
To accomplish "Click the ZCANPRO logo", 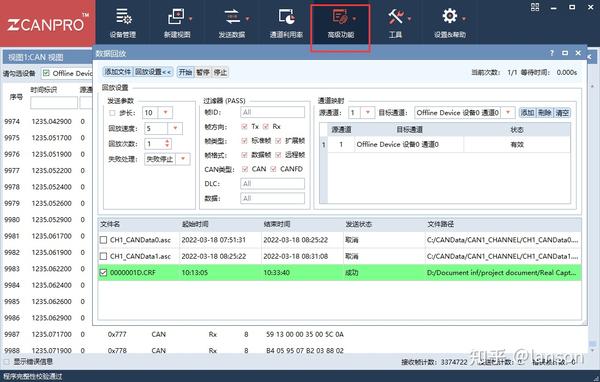I will pyautogui.click(x=47, y=23).
